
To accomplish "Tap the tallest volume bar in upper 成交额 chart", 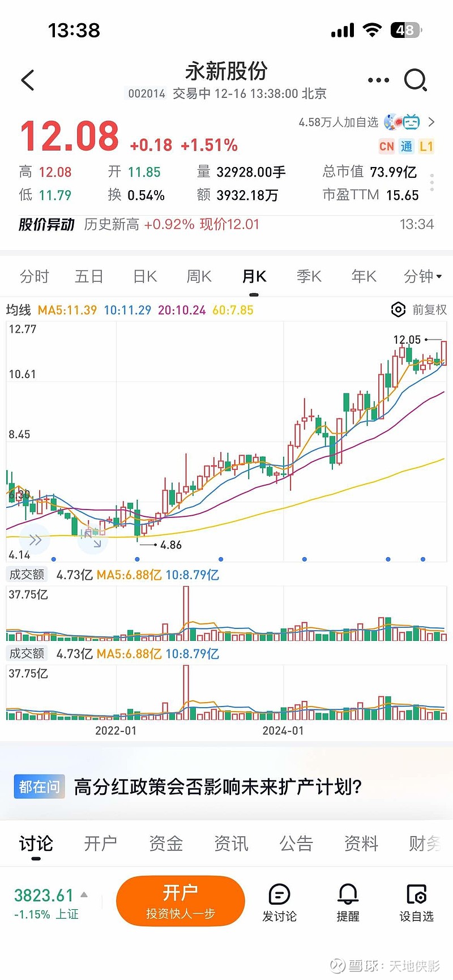I will [x=186, y=613].
